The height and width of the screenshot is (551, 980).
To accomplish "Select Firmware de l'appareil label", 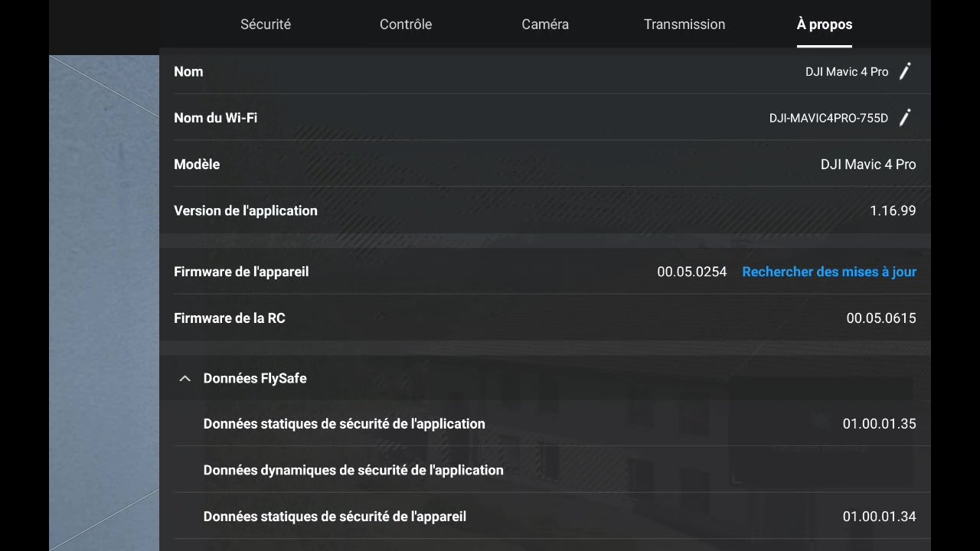I will [241, 272].
